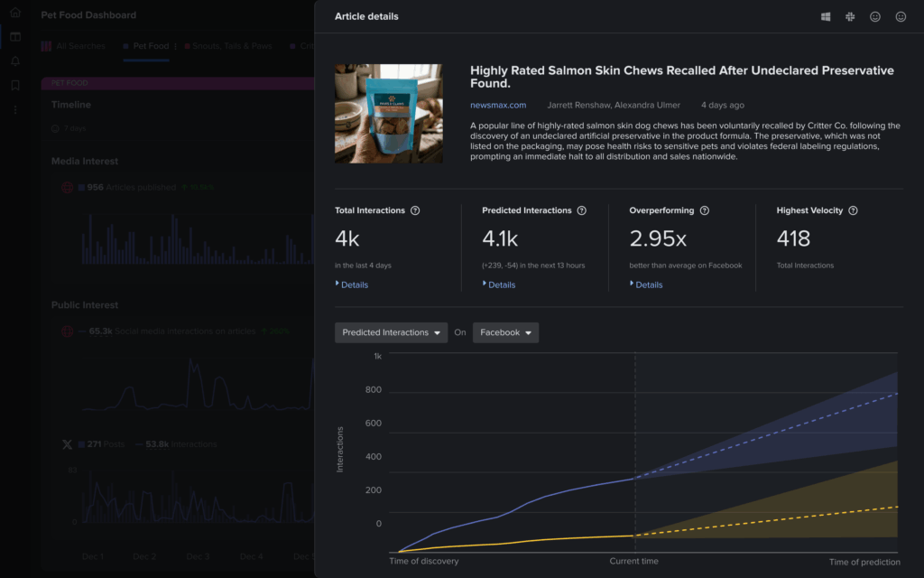924x578 pixels.
Task: Click the globe icon beside 956 Articles published
Action: click(67, 188)
